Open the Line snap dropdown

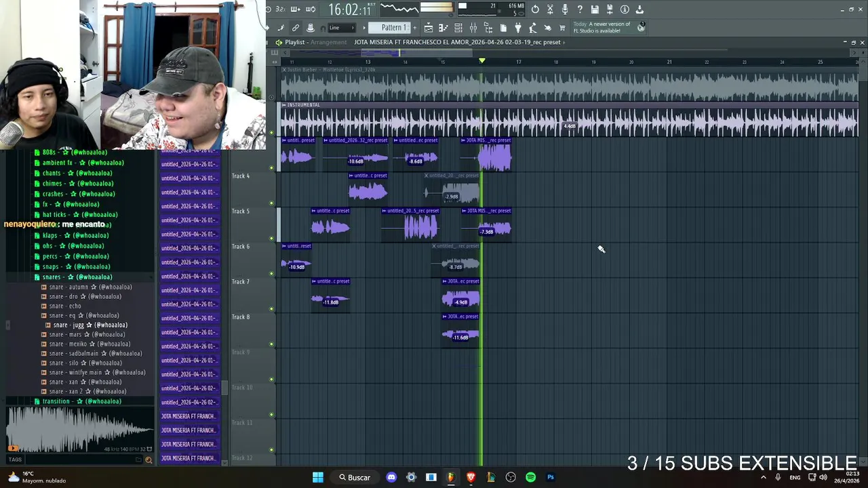point(342,28)
